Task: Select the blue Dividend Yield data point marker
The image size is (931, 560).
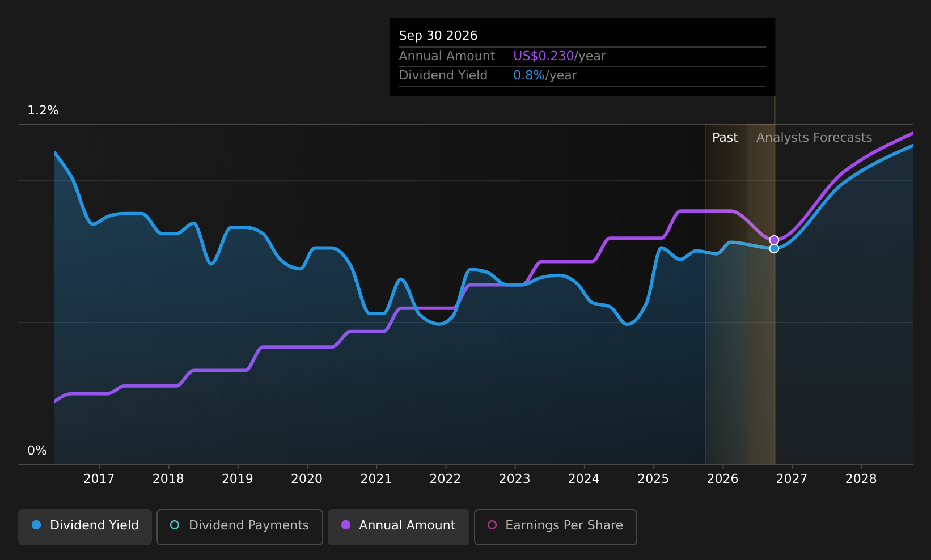Action: pos(774,248)
